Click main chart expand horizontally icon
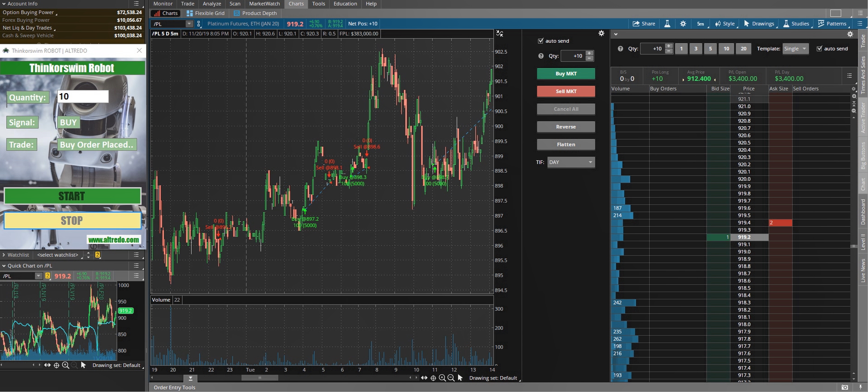Image resolution: width=868 pixels, height=392 pixels. coord(424,378)
